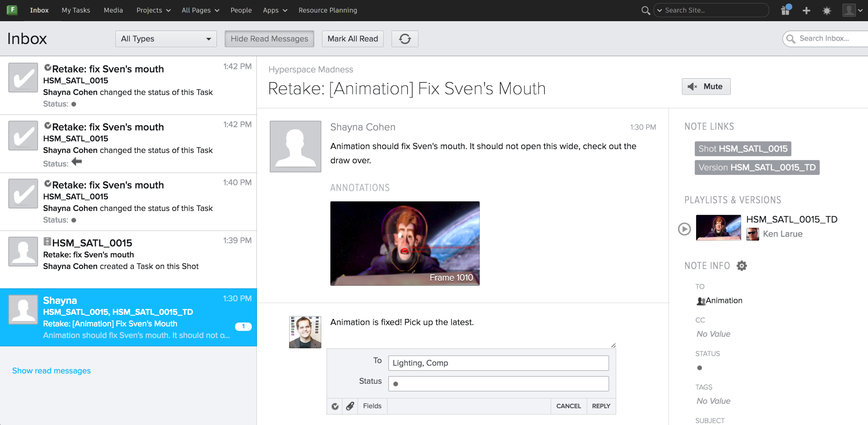The width and height of the screenshot is (868, 425).
Task: Mute this note thread
Action: (x=706, y=87)
